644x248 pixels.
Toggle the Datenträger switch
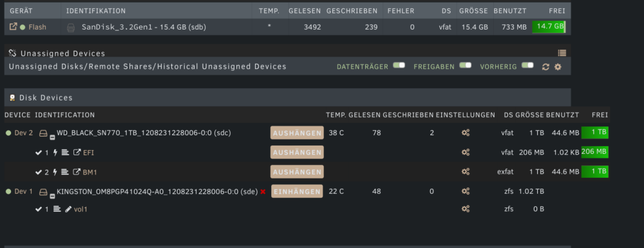[x=399, y=65]
